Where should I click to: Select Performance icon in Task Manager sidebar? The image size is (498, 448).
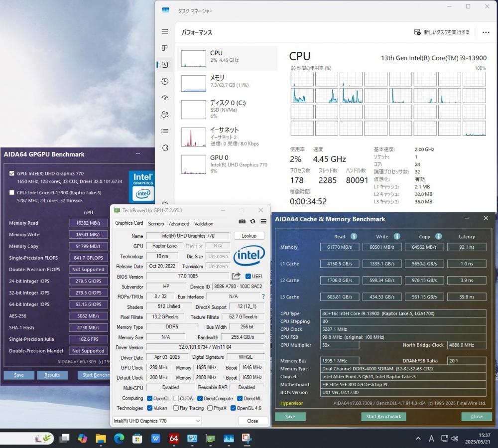point(164,65)
